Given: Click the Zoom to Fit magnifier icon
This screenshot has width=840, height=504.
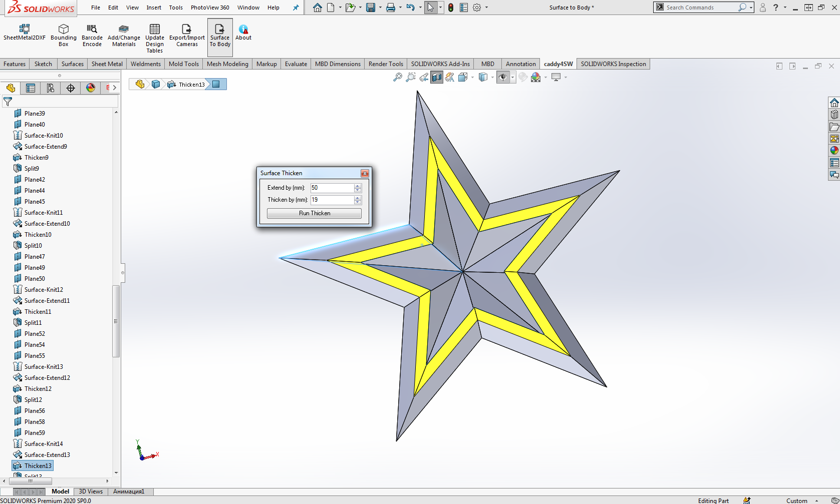Looking at the screenshot, I should tap(397, 77).
